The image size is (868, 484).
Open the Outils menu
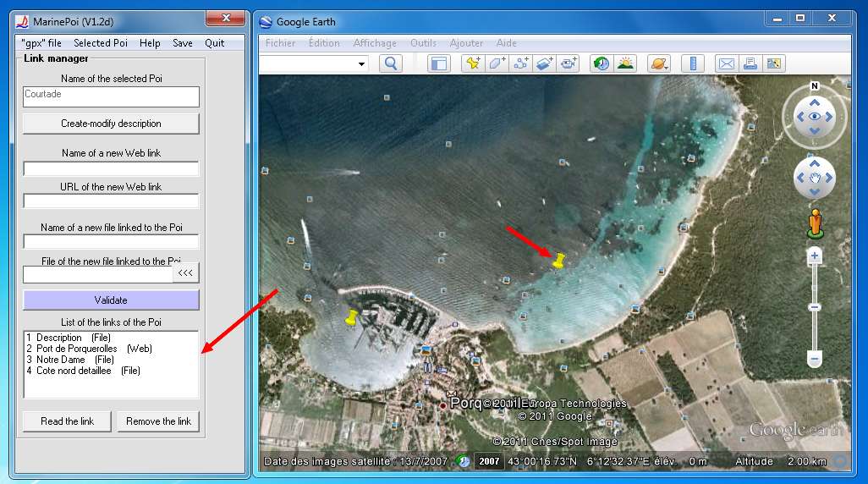(x=423, y=43)
